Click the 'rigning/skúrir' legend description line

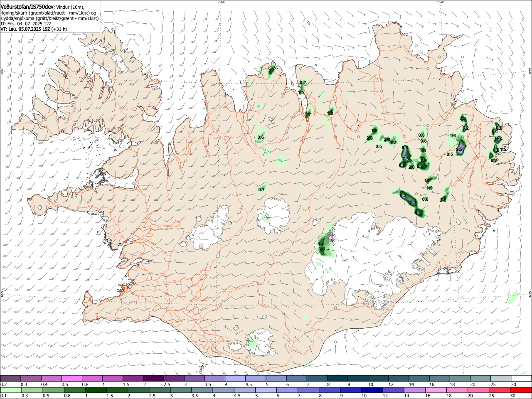[48, 13]
